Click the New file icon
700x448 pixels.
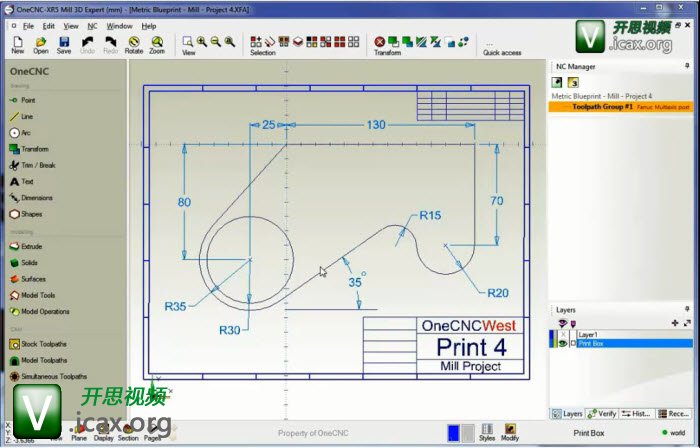18,42
